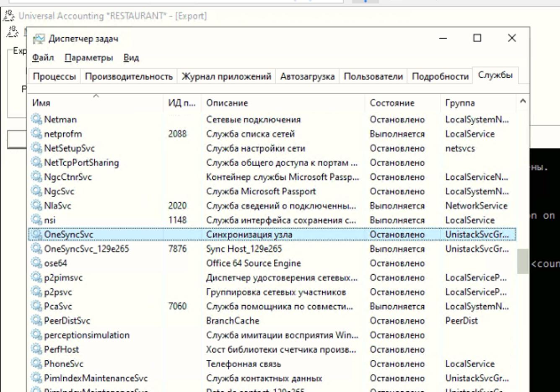The image size is (560, 392).
Task: Click the Office 64 Source Engine description
Action: tap(253, 263)
